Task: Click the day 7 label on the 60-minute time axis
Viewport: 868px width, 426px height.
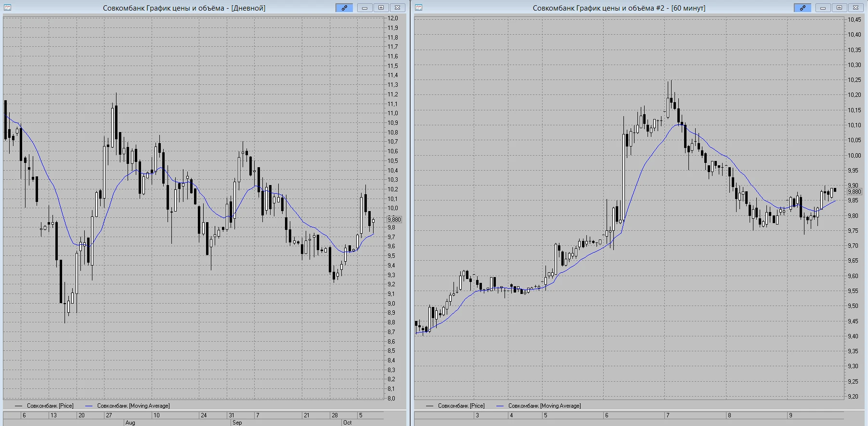Action: pyautogui.click(x=668, y=415)
